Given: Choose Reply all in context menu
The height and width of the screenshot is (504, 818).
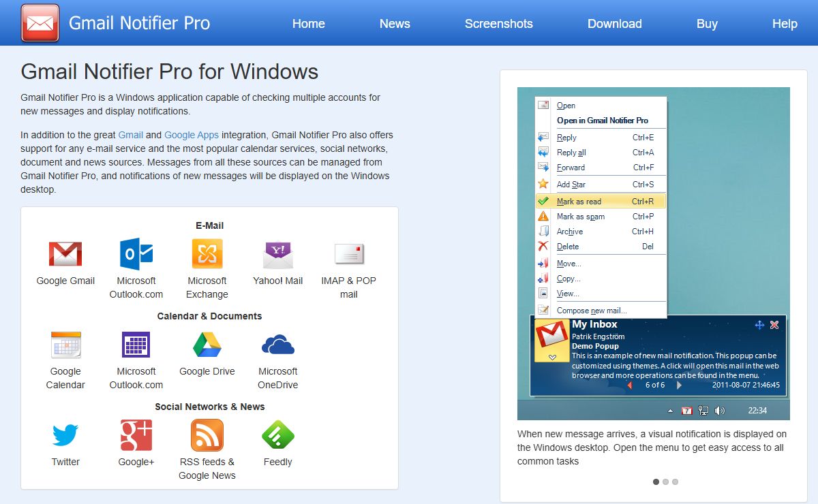Looking at the screenshot, I should click(x=601, y=153).
